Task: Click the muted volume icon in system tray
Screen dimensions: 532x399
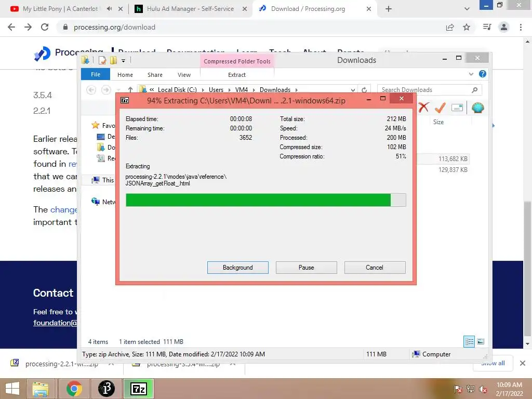Action: (x=483, y=389)
